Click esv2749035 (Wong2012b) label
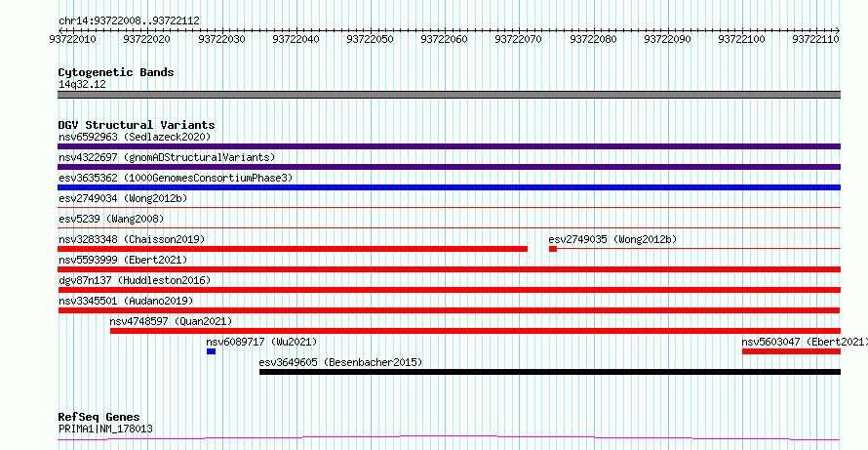The width and height of the screenshot is (868, 450). (x=612, y=239)
